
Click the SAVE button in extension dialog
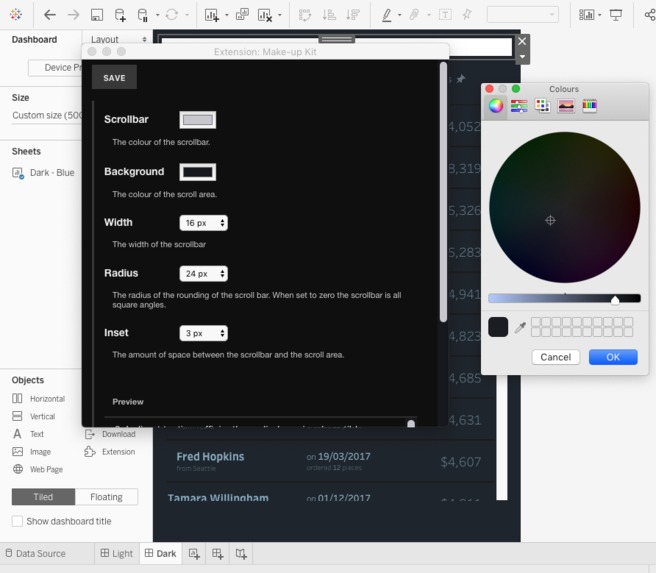(114, 78)
